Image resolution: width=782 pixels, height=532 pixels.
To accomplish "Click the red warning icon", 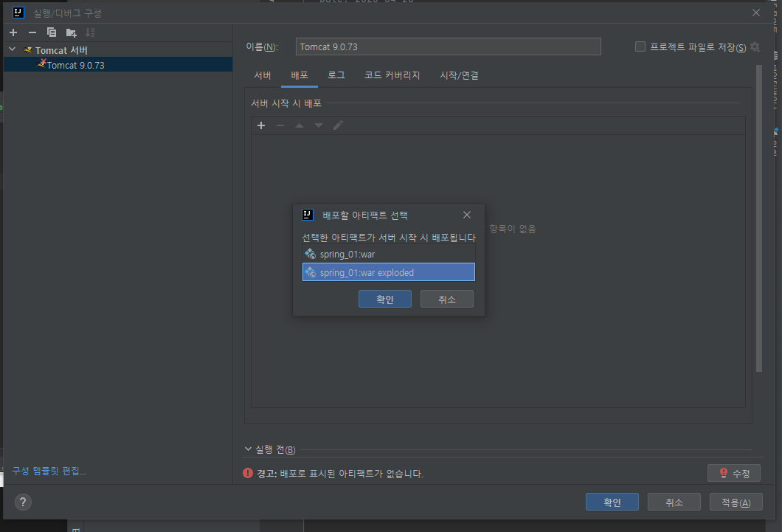I will pos(248,473).
